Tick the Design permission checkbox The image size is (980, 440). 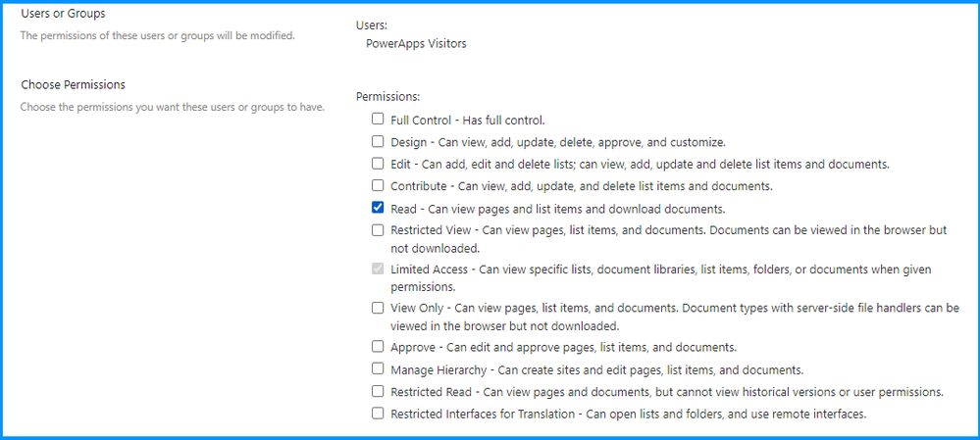pos(378,142)
